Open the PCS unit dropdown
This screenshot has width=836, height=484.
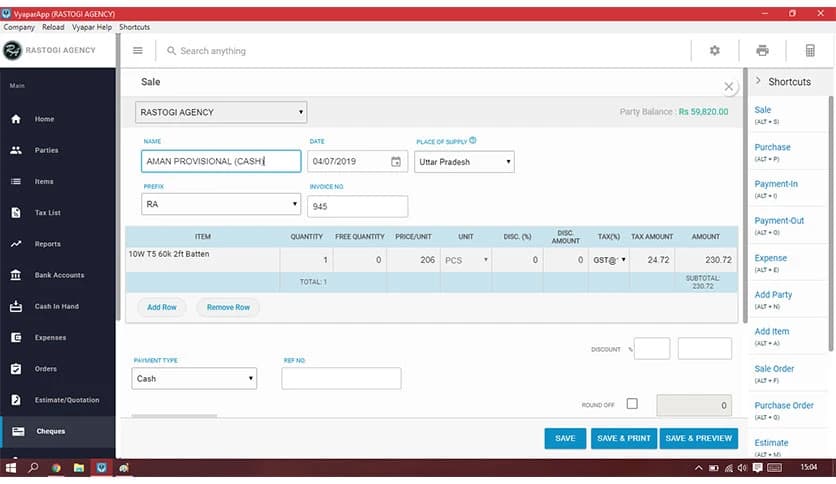[466, 260]
